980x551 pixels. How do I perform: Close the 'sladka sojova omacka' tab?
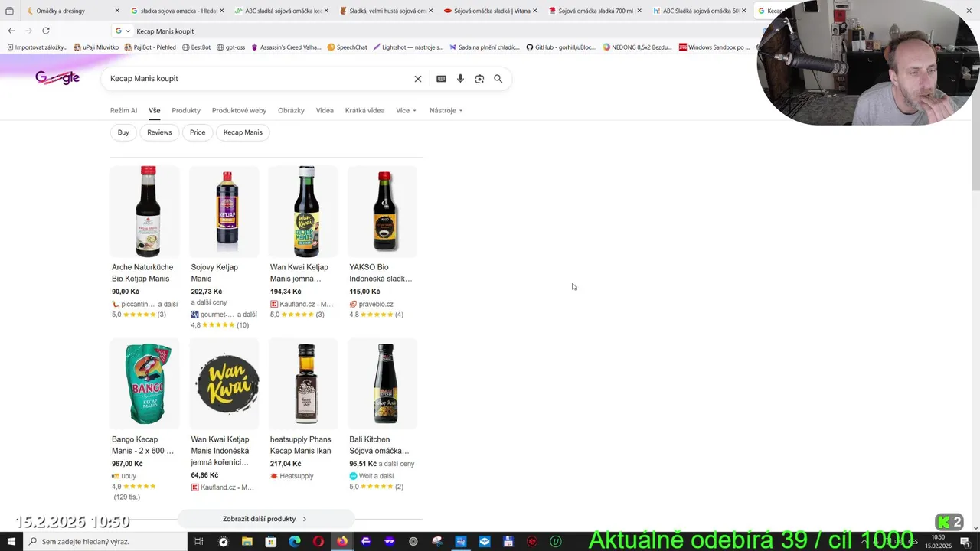click(x=222, y=11)
